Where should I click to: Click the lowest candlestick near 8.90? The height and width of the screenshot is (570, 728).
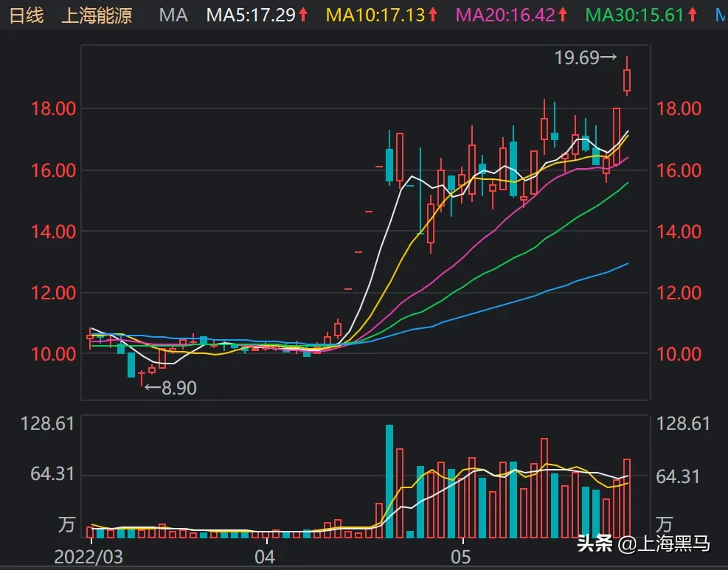142,377
